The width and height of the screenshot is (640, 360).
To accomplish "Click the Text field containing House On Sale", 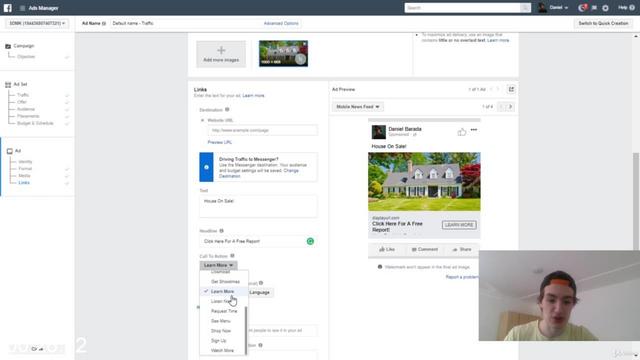I will (x=258, y=206).
